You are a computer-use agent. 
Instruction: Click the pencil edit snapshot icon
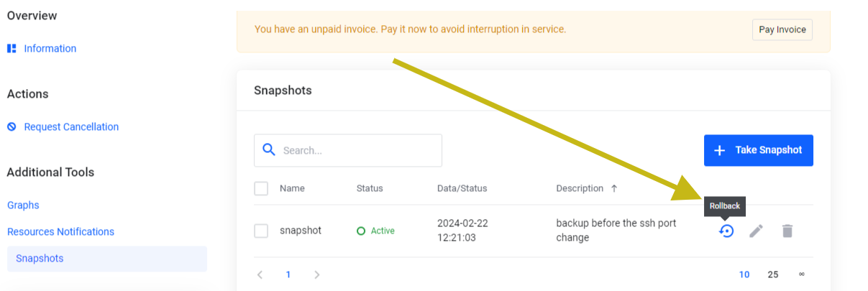[756, 231]
